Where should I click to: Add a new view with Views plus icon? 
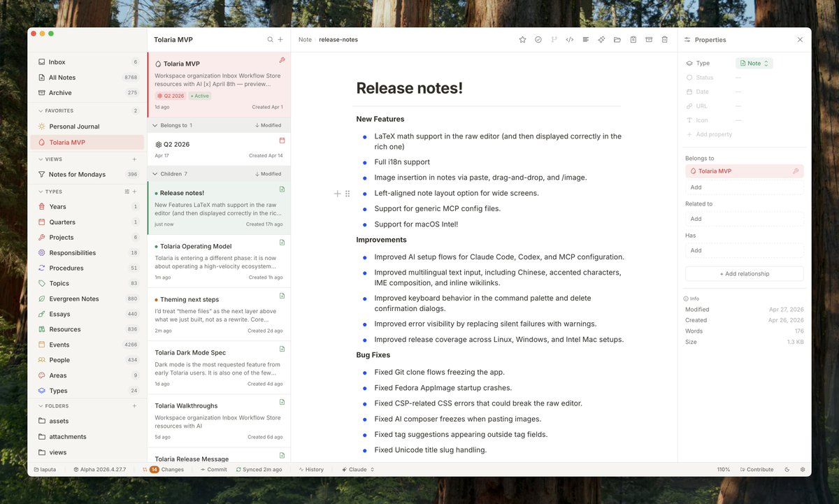tap(135, 159)
